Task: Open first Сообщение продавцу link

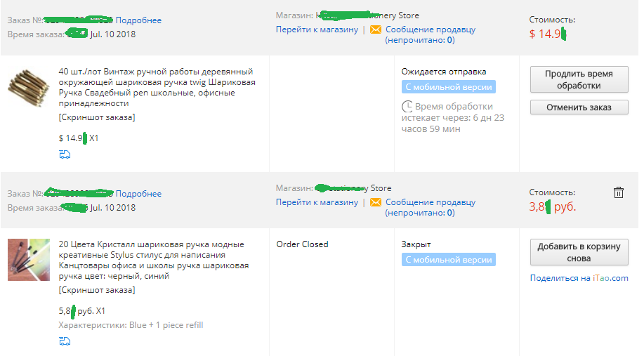Action: (431, 29)
